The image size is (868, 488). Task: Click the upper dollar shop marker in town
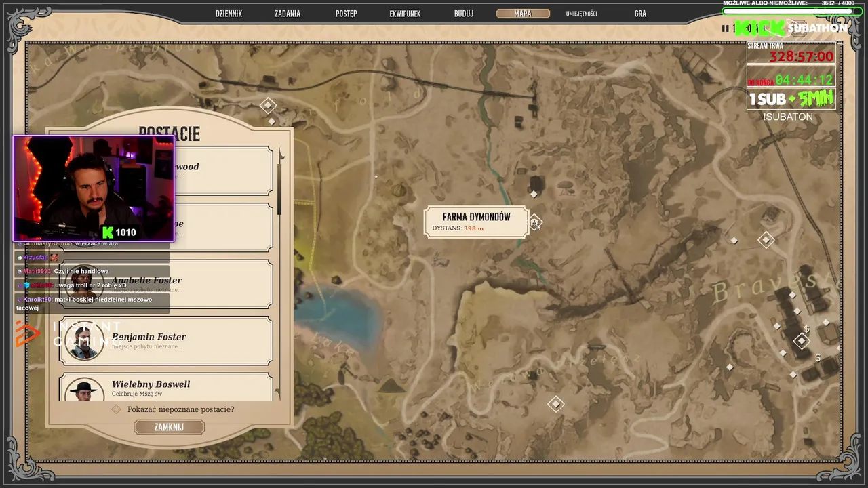806,329
